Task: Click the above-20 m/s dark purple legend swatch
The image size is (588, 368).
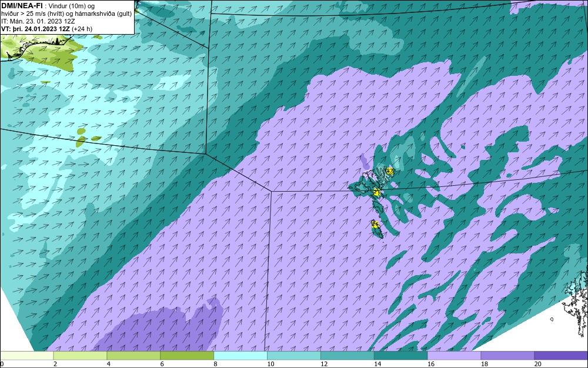Action: [561, 356]
